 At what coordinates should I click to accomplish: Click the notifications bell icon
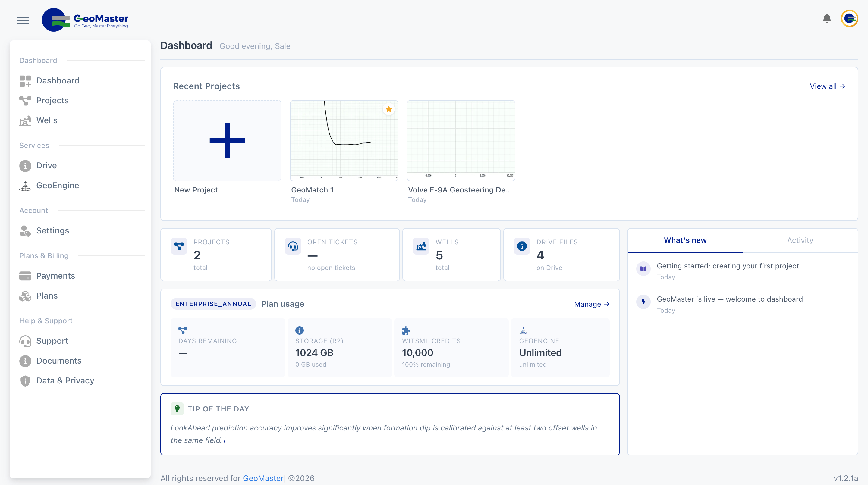pos(826,18)
